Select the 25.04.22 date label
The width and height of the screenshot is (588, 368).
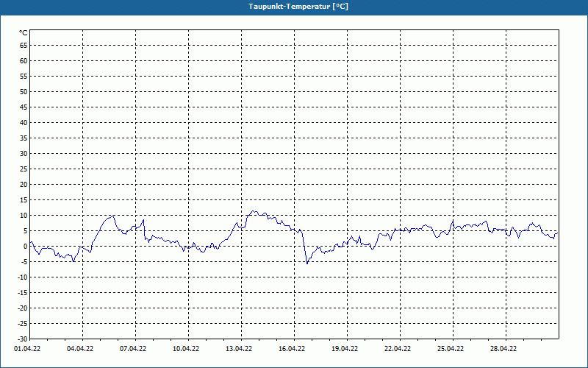(x=451, y=349)
